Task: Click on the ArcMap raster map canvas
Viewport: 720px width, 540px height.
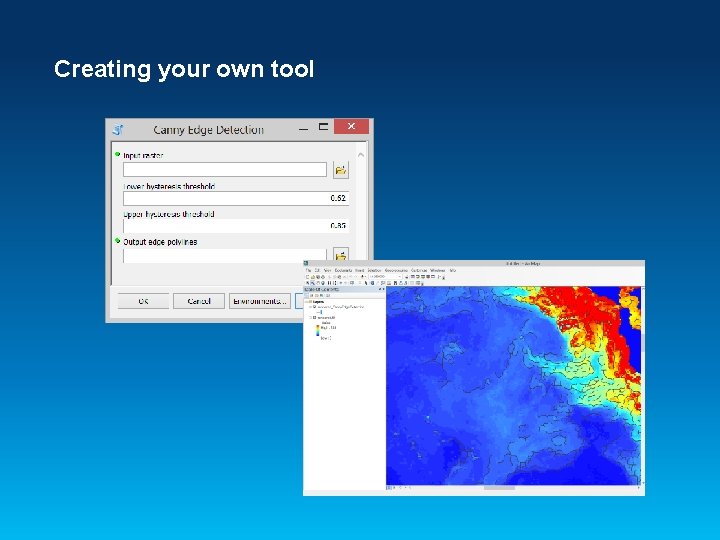Action: click(513, 386)
